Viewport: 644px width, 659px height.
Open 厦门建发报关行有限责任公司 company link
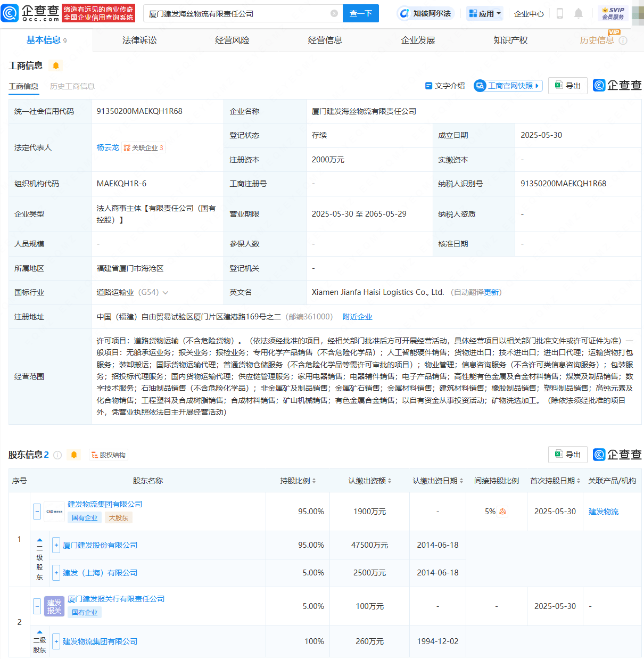click(x=116, y=599)
